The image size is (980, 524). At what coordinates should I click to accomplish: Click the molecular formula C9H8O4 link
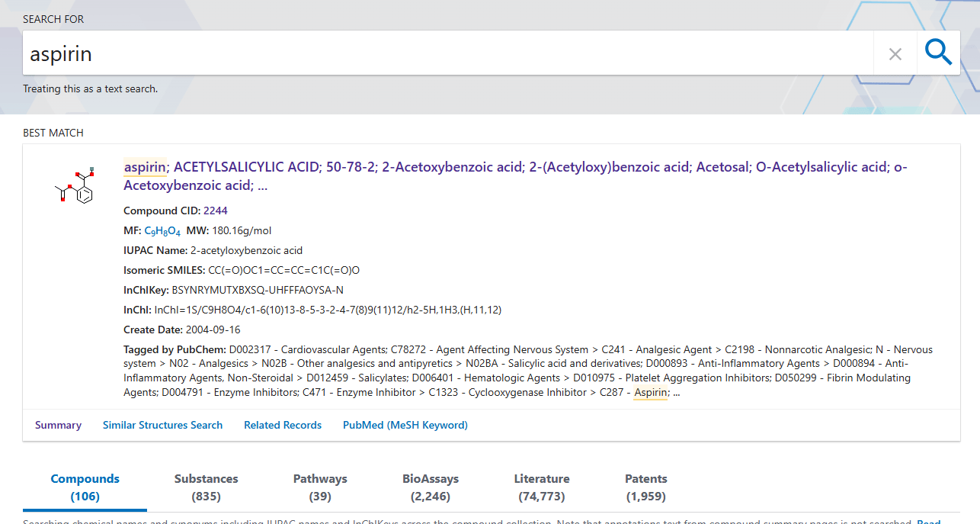pos(162,231)
